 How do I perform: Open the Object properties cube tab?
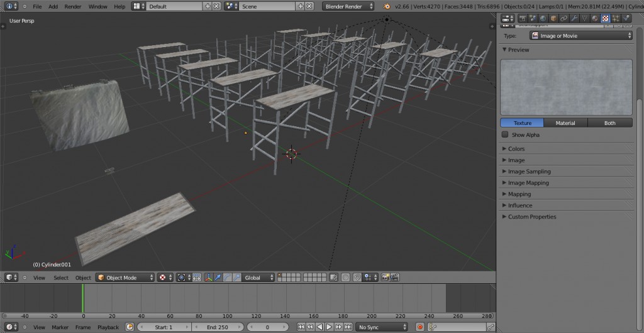pos(553,18)
